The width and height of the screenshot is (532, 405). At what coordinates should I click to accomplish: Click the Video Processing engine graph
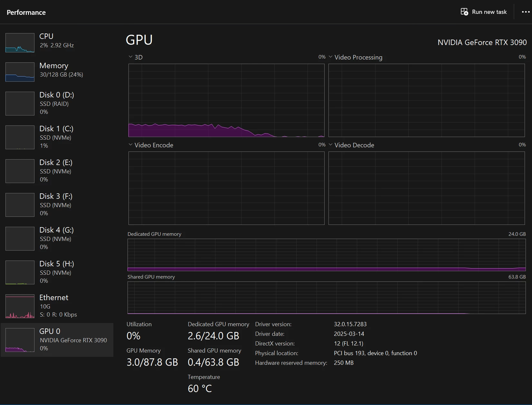tap(427, 100)
